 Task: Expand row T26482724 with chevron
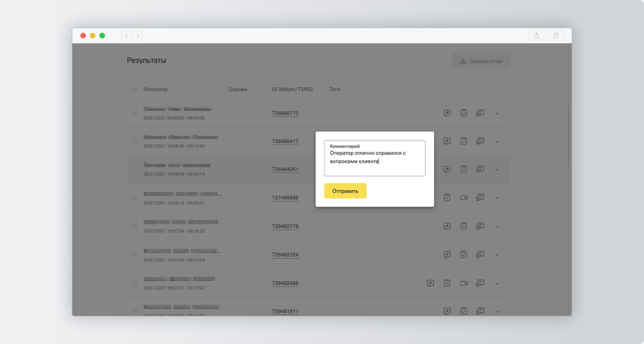coord(497,255)
